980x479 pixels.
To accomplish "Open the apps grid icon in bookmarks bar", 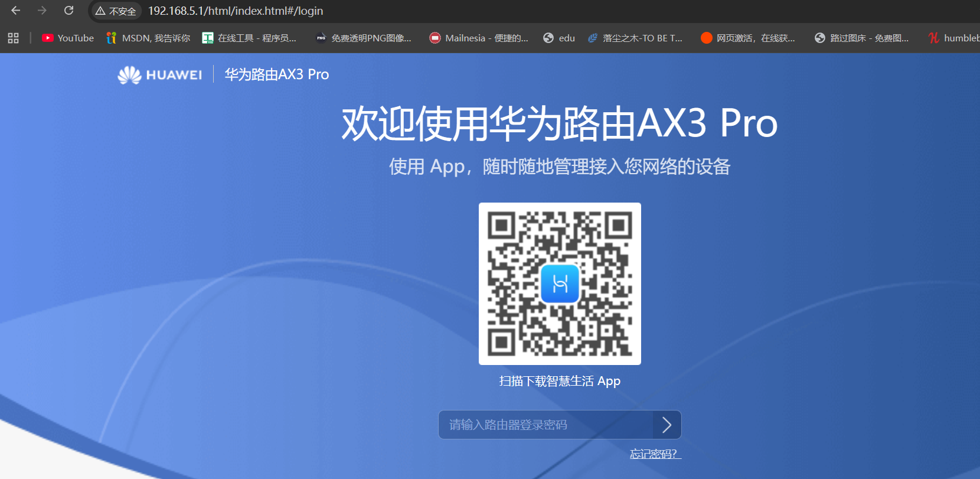I will (x=14, y=38).
